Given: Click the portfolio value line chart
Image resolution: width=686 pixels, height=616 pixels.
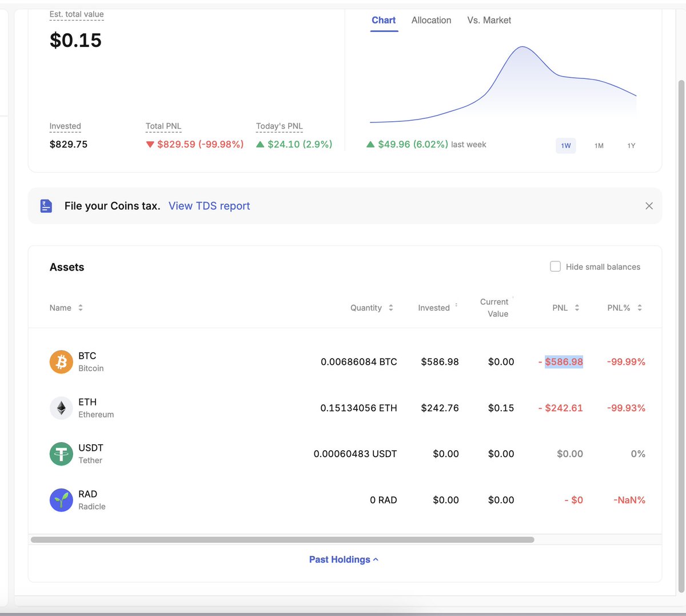Looking at the screenshot, I should pos(503,84).
